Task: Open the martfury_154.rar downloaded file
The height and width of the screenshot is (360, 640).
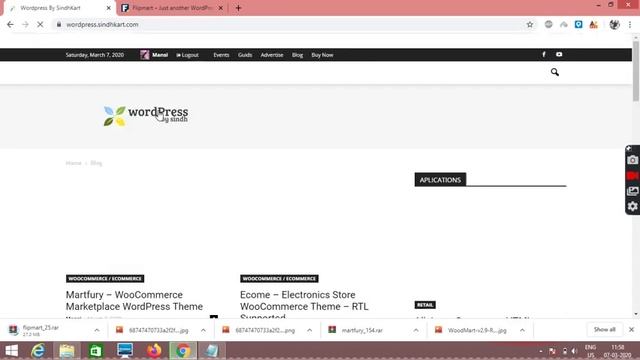Action: 362,330
